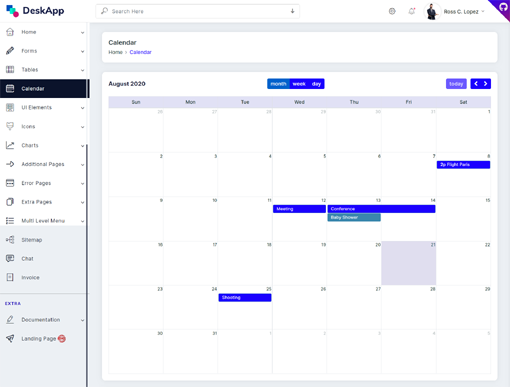Click the Forms pencil icon

pyautogui.click(x=10, y=51)
